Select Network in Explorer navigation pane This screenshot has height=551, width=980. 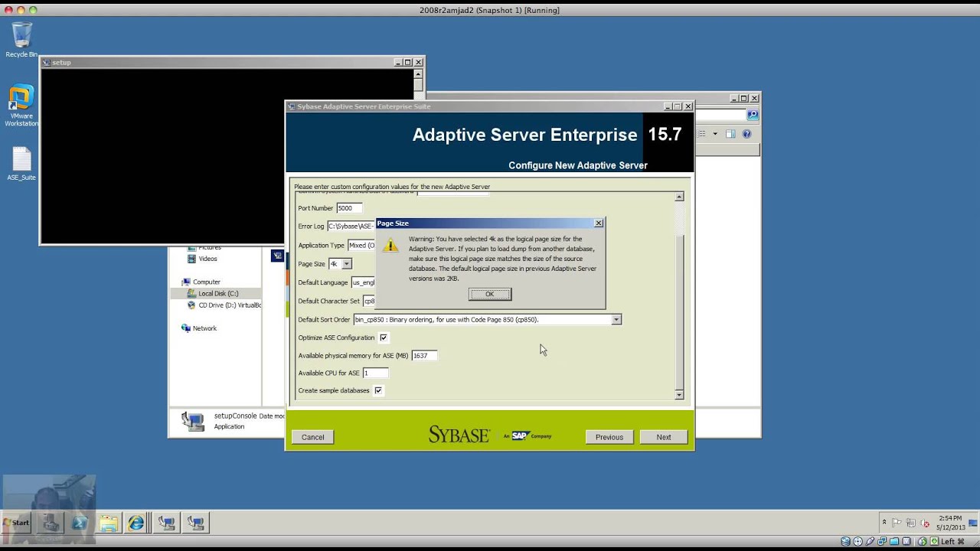coord(198,328)
